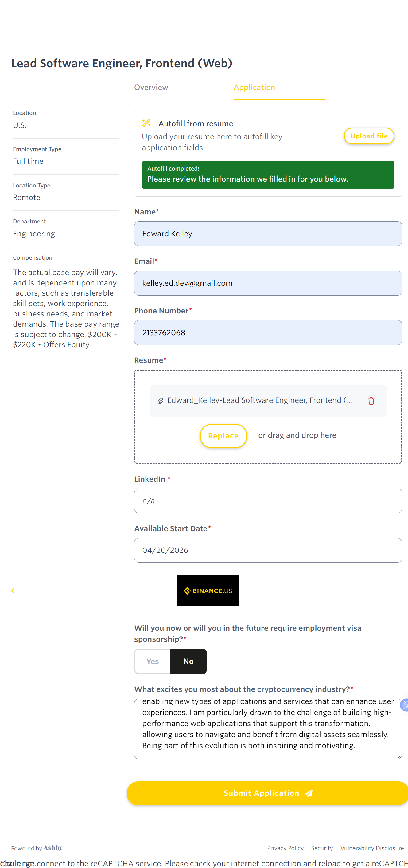Image resolution: width=408 pixels, height=868 pixels.
Task: Open the Privacy Policy link
Action: [285, 848]
